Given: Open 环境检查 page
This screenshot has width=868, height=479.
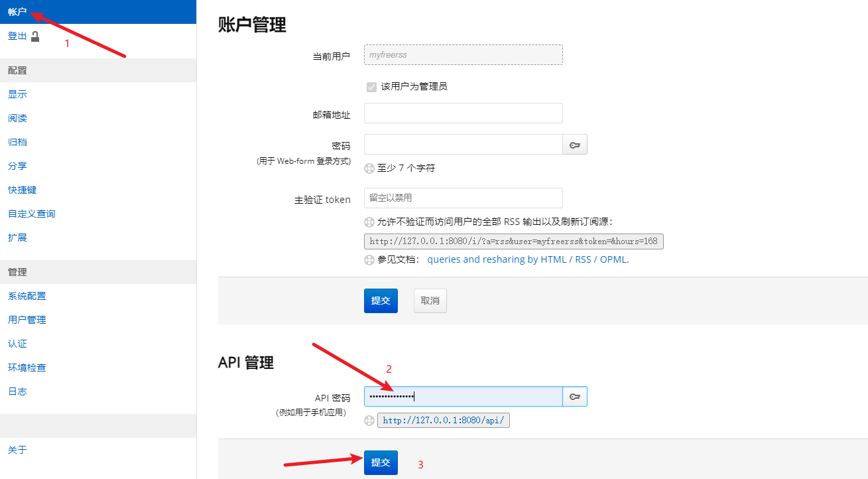Looking at the screenshot, I should tap(27, 368).
